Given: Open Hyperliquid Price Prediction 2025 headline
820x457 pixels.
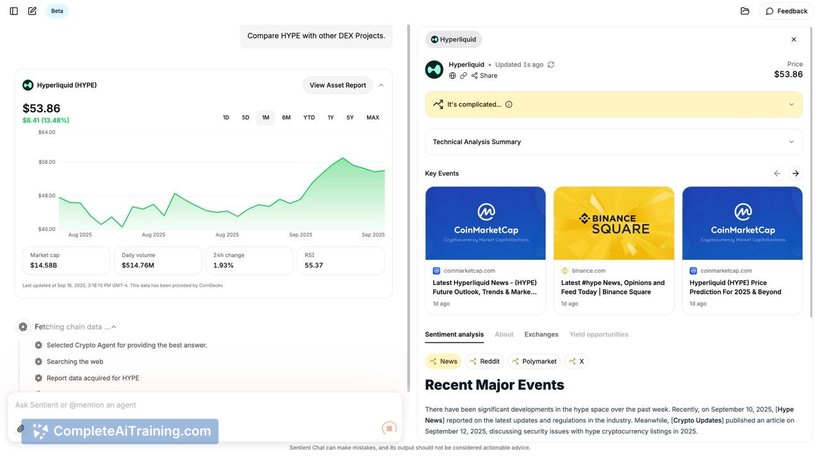Looking at the screenshot, I should pos(735,287).
